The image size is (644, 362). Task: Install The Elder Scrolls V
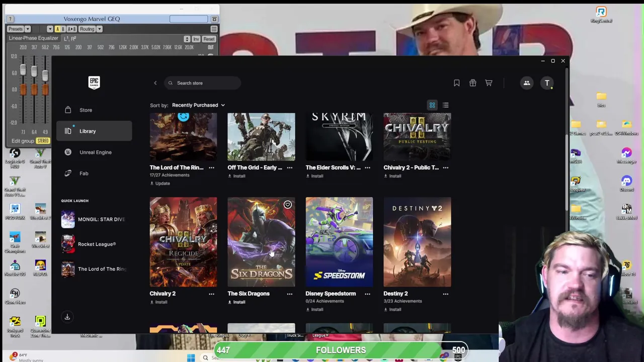(x=314, y=176)
